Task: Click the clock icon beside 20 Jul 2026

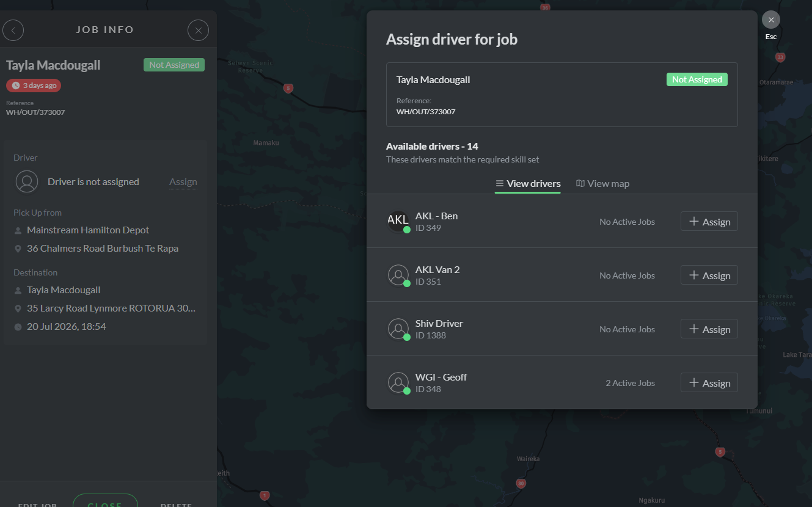Action: pos(18,327)
